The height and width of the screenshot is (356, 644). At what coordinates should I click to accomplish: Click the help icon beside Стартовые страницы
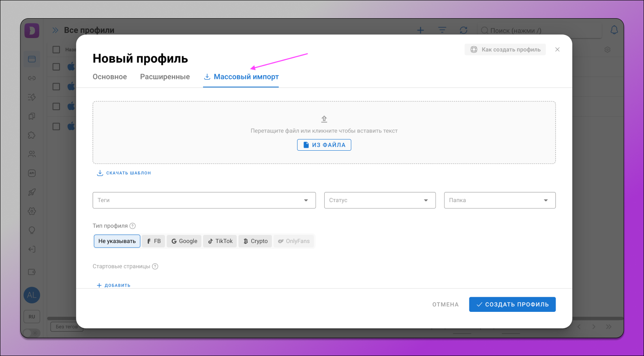(x=155, y=266)
